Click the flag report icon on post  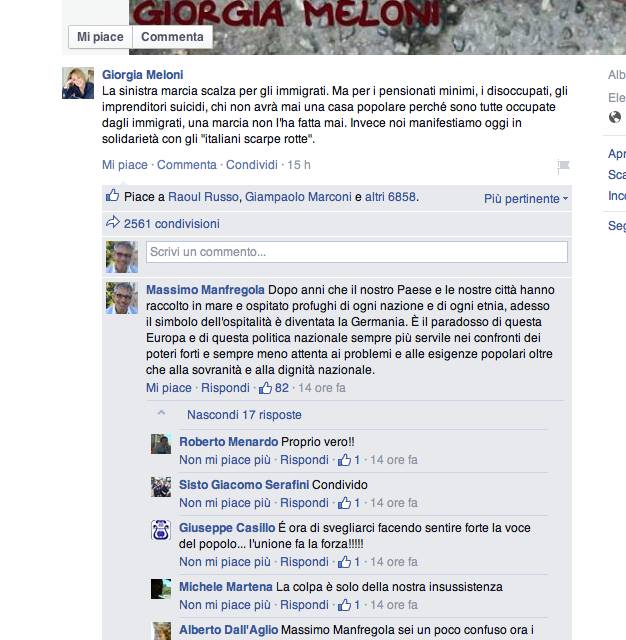pyautogui.click(x=563, y=166)
